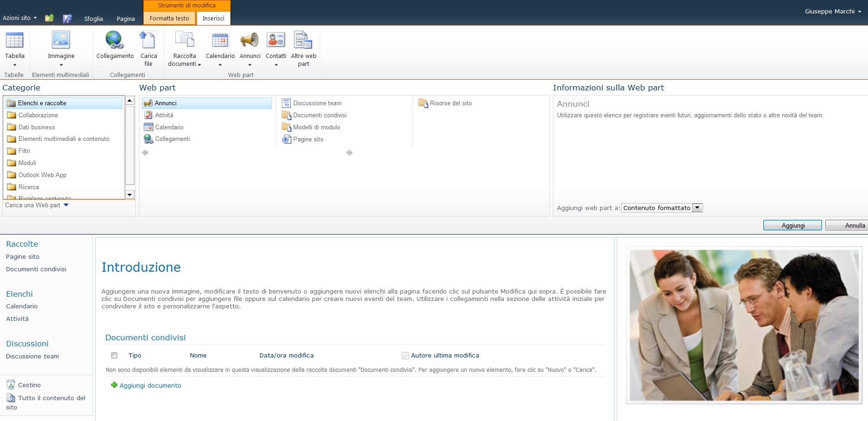The width and height of the screenshot is (868, 421).
Task: Select Ricerca category
Action: [23, 187]
